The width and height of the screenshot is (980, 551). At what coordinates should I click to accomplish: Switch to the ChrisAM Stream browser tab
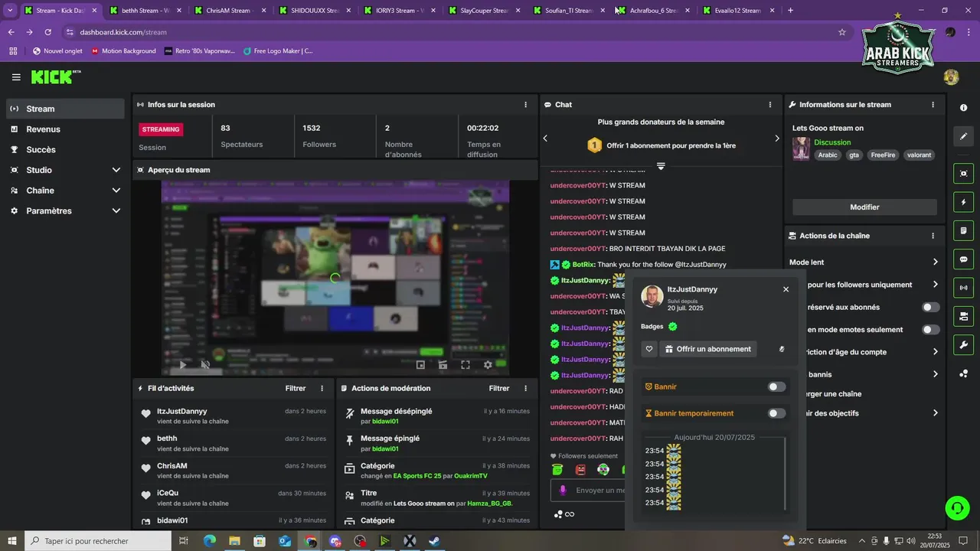click(x=229, y=11)
